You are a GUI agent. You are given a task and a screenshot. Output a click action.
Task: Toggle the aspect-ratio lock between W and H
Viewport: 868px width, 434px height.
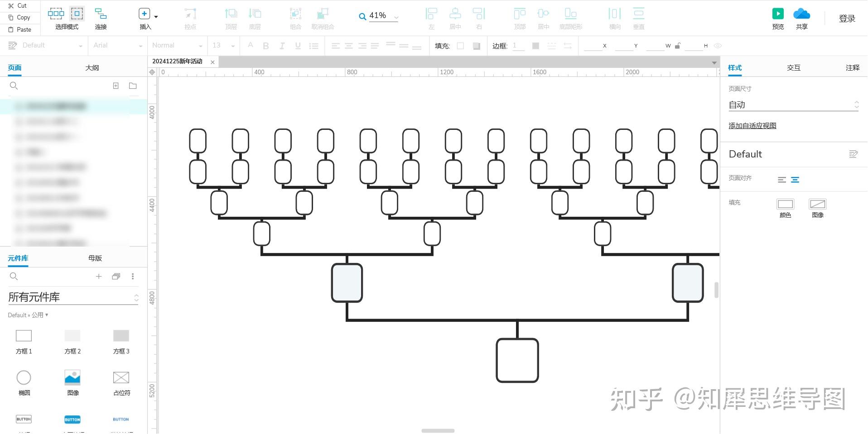pos(678,45)
